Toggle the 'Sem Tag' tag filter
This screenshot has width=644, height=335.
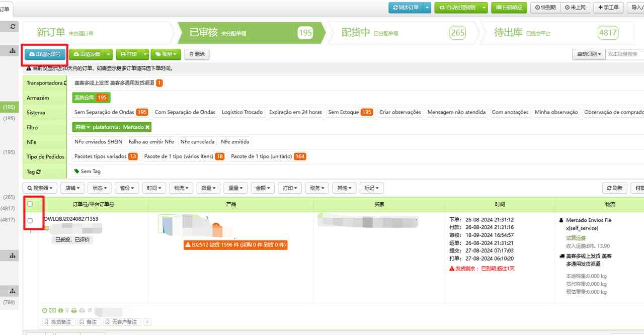pyautogui.click(x=87, y=172)
